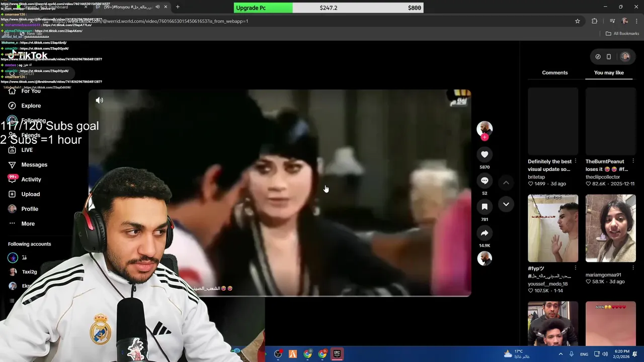
Task: Open options for the britetap video card
Action: [576, 161]
